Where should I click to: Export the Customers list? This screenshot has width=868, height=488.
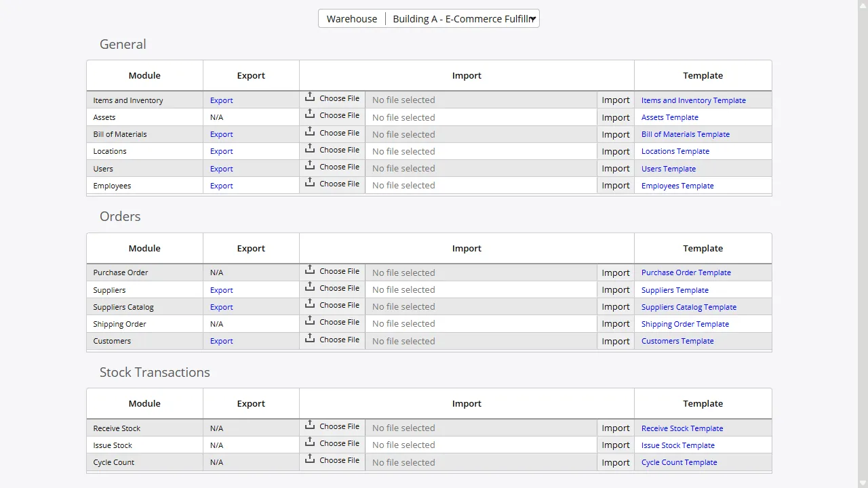(x=221, y=341)
